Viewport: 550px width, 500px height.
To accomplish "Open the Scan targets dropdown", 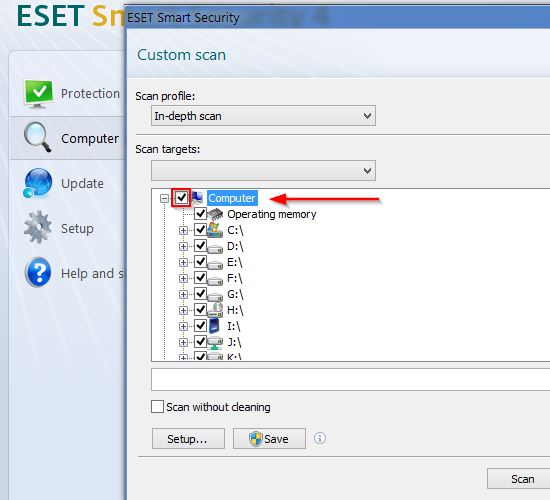I will pyautogui.click(x=263, y=171).
